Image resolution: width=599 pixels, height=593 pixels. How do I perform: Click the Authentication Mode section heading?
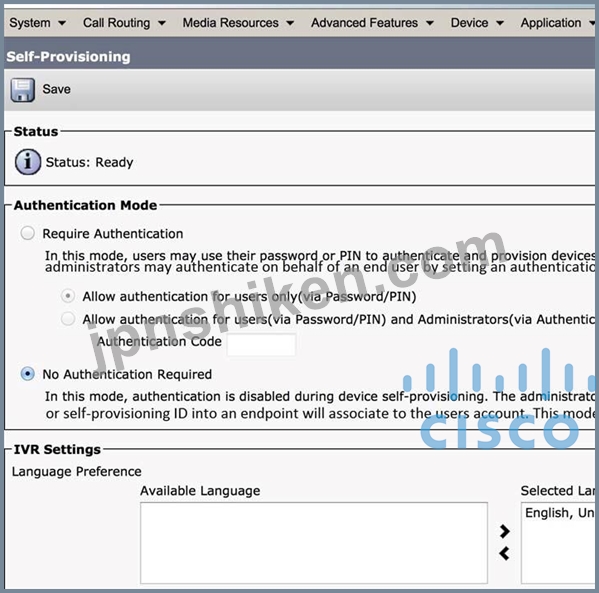coord(86,205)
